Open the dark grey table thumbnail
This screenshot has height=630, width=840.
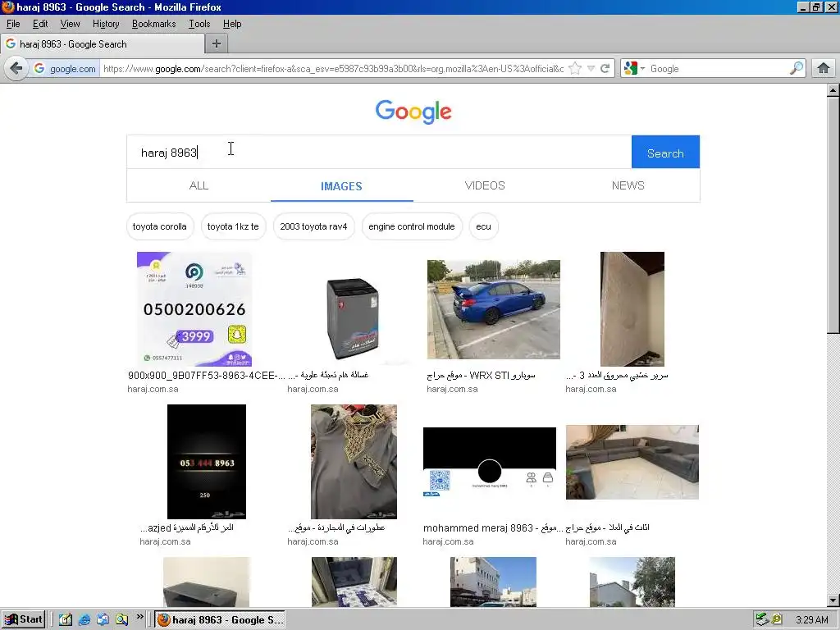[207, 582]
